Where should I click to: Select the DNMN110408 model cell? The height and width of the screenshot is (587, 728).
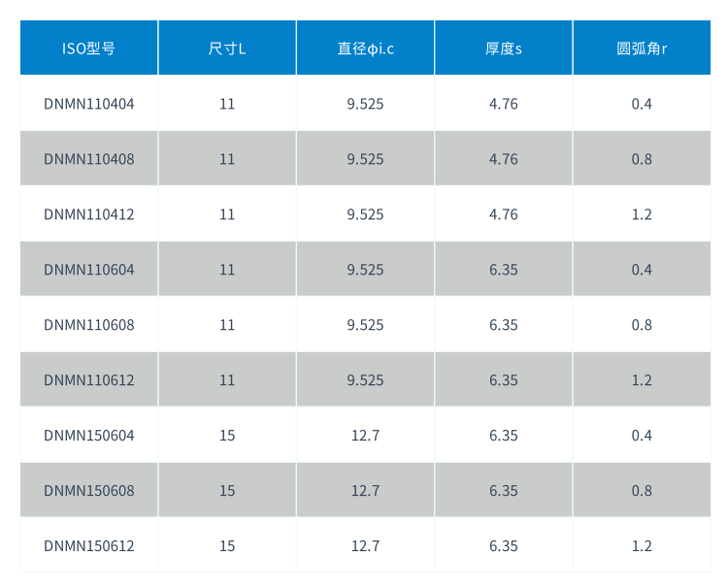88,158
